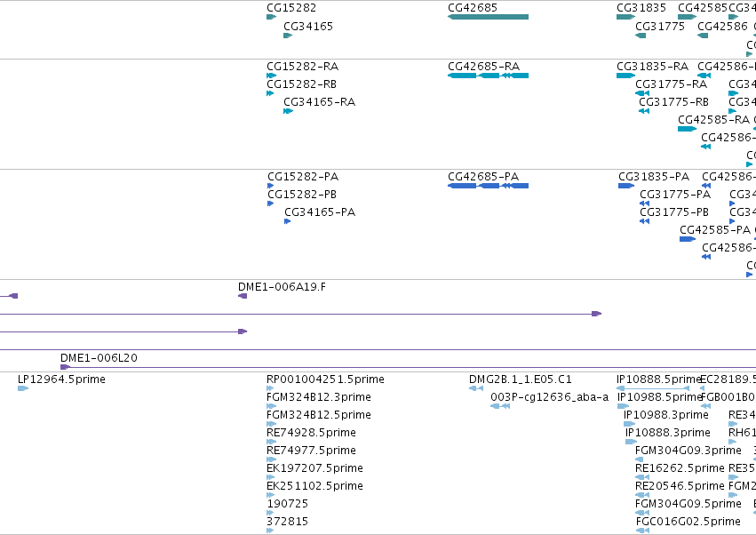Click EST RP001004251.5prime
This screenshot has width=756, height=535.
pyautogui.click(x=325, y=379)
